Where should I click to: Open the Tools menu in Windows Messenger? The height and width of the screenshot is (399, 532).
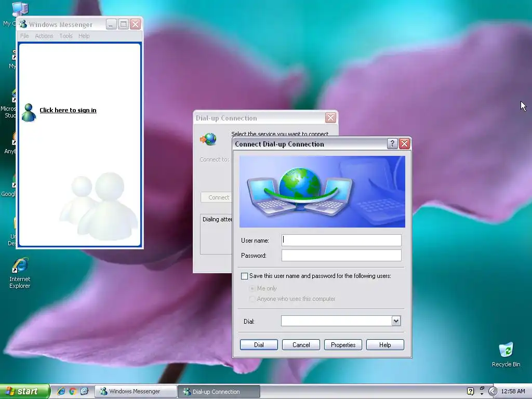pyautogui.click(x=66, y=36)
